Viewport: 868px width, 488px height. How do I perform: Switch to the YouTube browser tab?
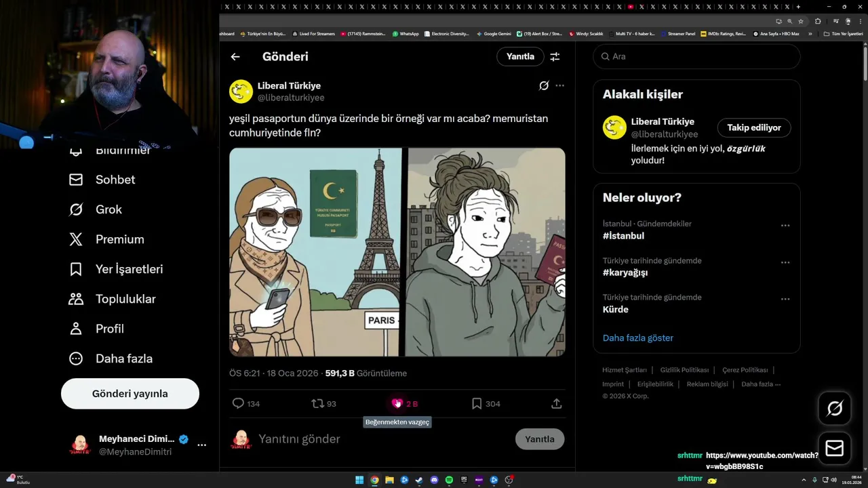(630, 6)
